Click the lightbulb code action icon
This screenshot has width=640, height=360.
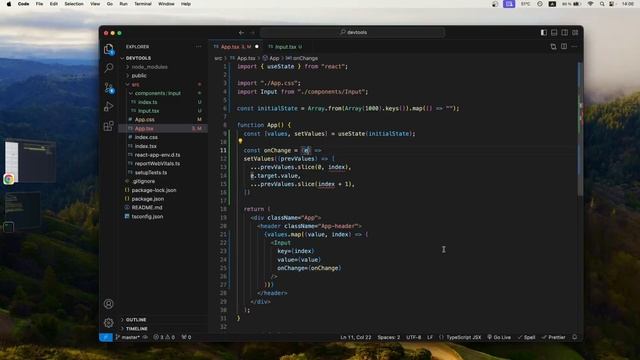240,141
